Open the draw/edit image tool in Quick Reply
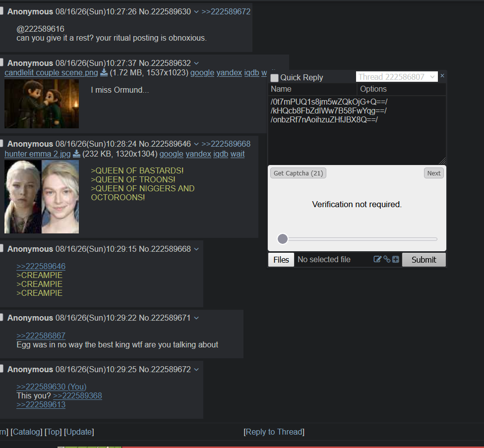This screenshot has width=484, height=448. pyautogui.click(x=377, y=259)
